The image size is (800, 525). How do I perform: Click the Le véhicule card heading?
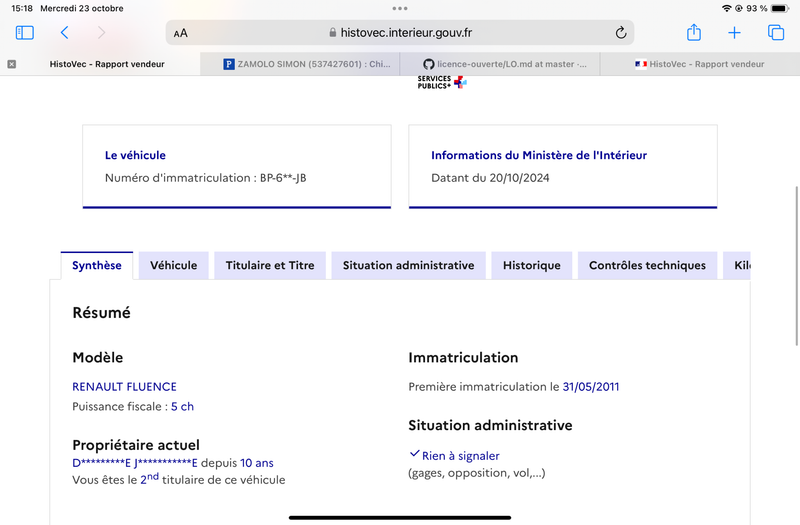(135, 155)
